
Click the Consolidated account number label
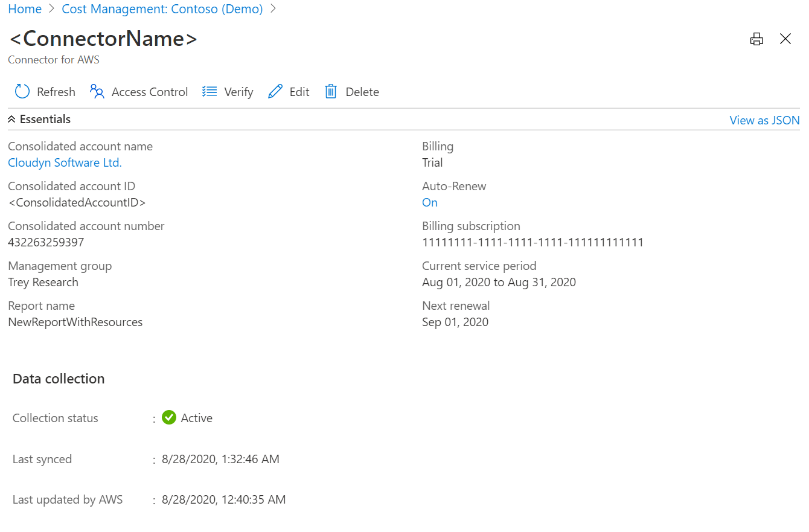point(86,226)
